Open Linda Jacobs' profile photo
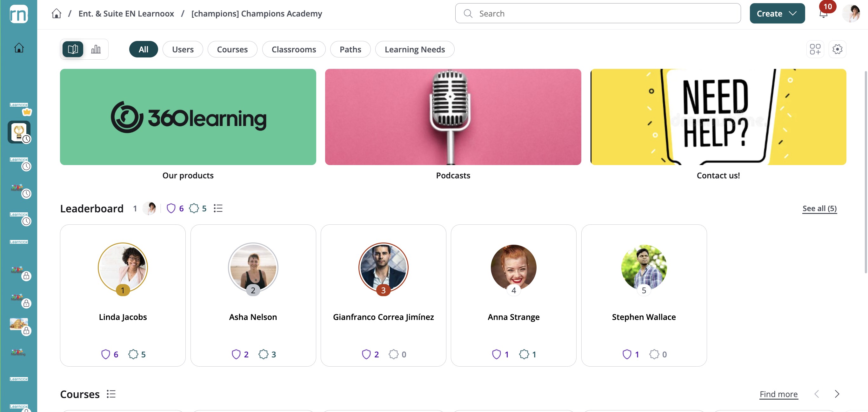This screenshot has width=868, height=412. coord(123,268)
